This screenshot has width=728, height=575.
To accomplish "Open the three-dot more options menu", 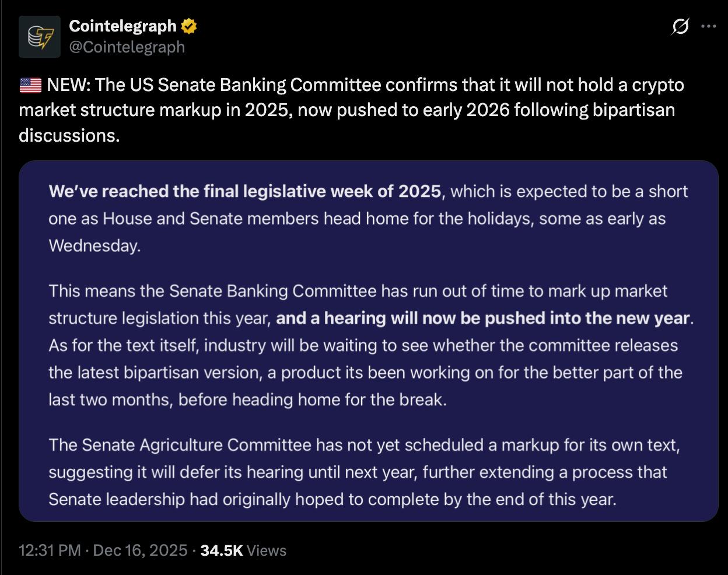I will (708, 26).
